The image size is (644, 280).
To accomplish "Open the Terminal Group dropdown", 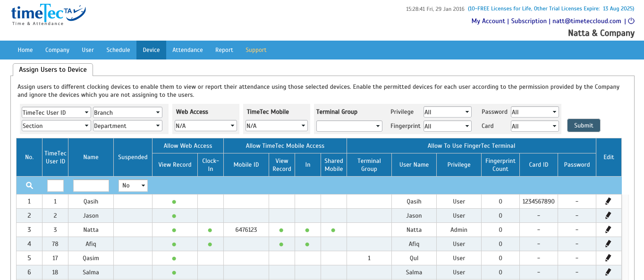I will [349, 126].
